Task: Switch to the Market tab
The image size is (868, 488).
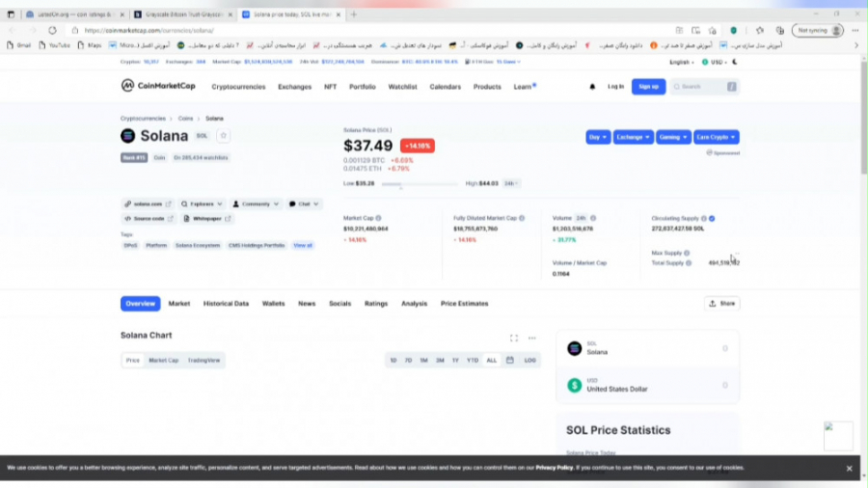Action: click(x=178, y=304)
